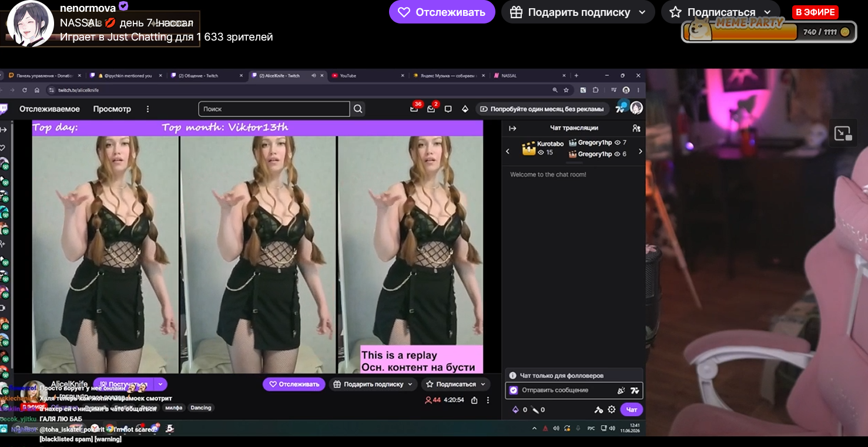The image size is (868, 447).
Task: Open a new browser tab with the plus button
Action: pos(576,75)
